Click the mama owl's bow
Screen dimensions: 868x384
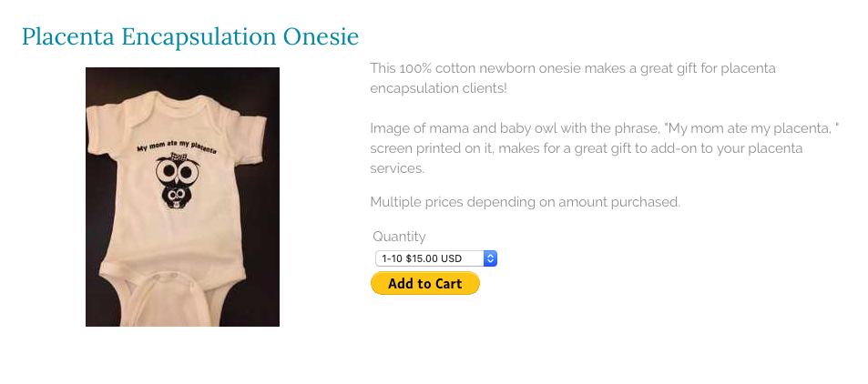click(x=179, y=156)
